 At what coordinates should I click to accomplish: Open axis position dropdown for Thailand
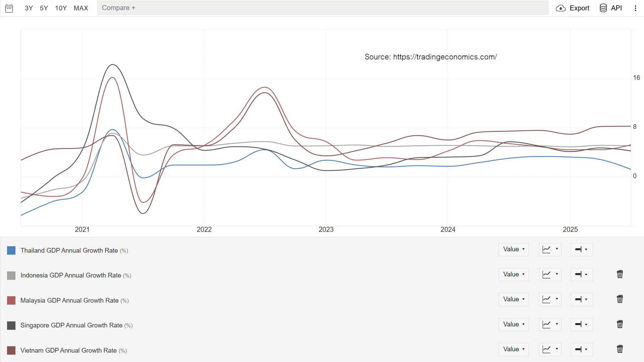click(581, 250)
